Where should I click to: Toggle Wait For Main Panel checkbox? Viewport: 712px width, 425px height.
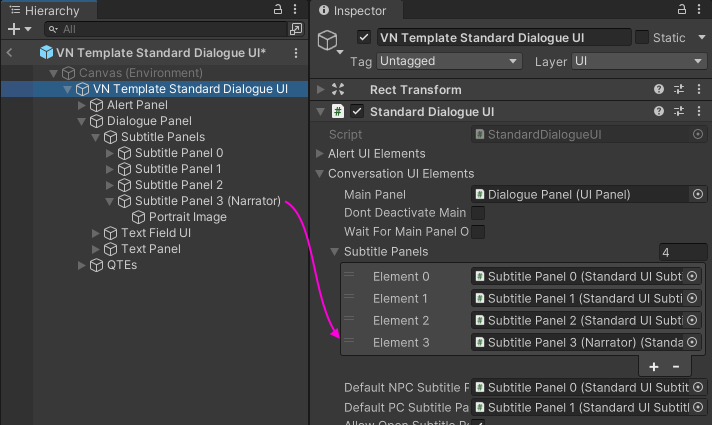coord(478,232)
